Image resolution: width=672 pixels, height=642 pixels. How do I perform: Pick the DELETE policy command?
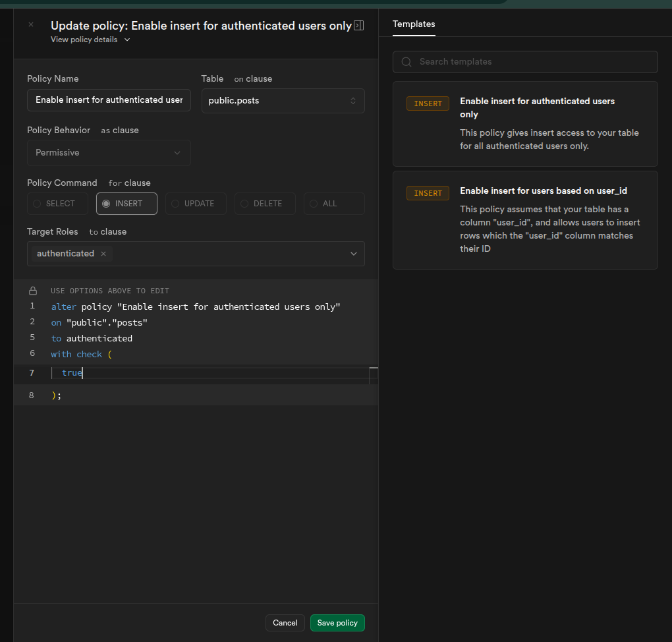coord(265,204)
